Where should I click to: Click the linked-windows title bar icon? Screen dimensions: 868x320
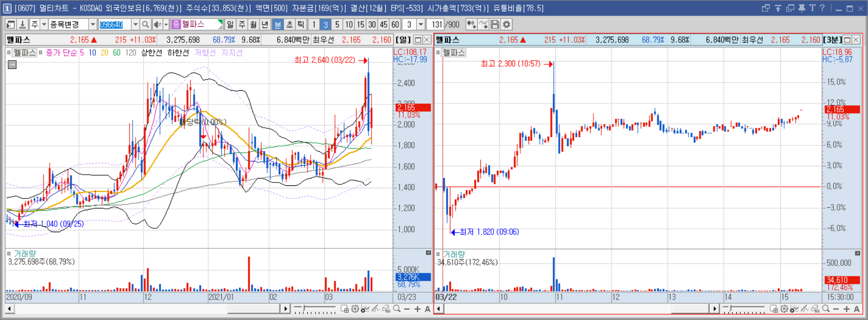pos(766,8)
